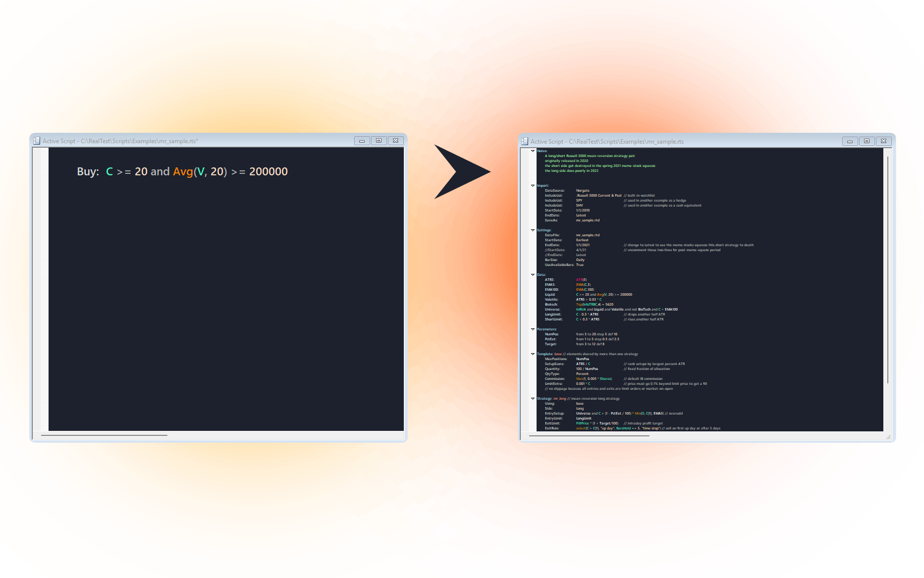Screen dimensions: 924x578
Task: Click horizontal scrollbar below the Buy formula
Action: tap(104, 435)
